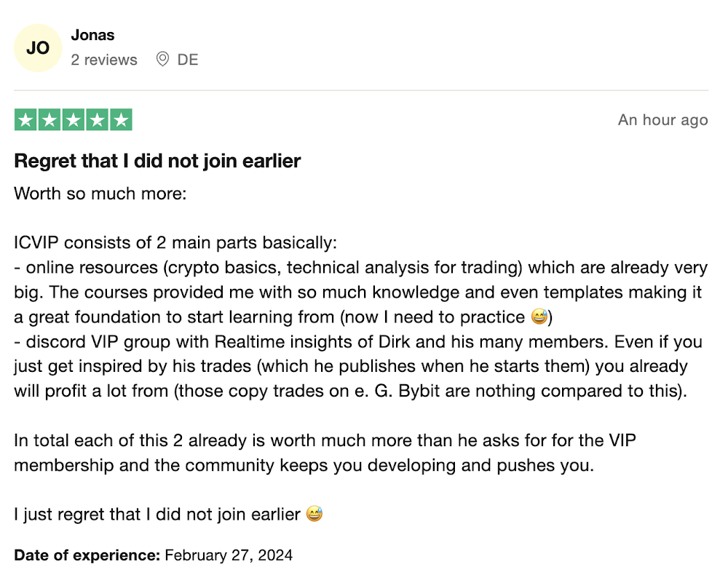The width and height of the screenshot is (728, 572).
Task: Open the bold review headline
Action: [157, 161]
